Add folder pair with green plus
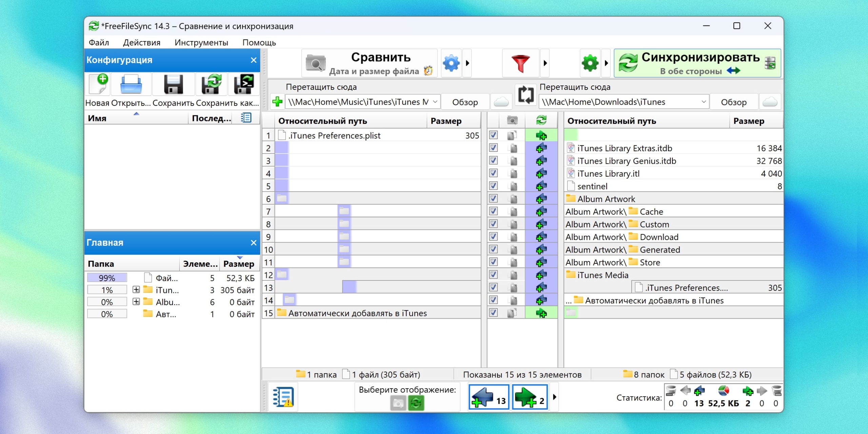The height and width of the screenshot is (434, 868). click(x=278, y=102)
